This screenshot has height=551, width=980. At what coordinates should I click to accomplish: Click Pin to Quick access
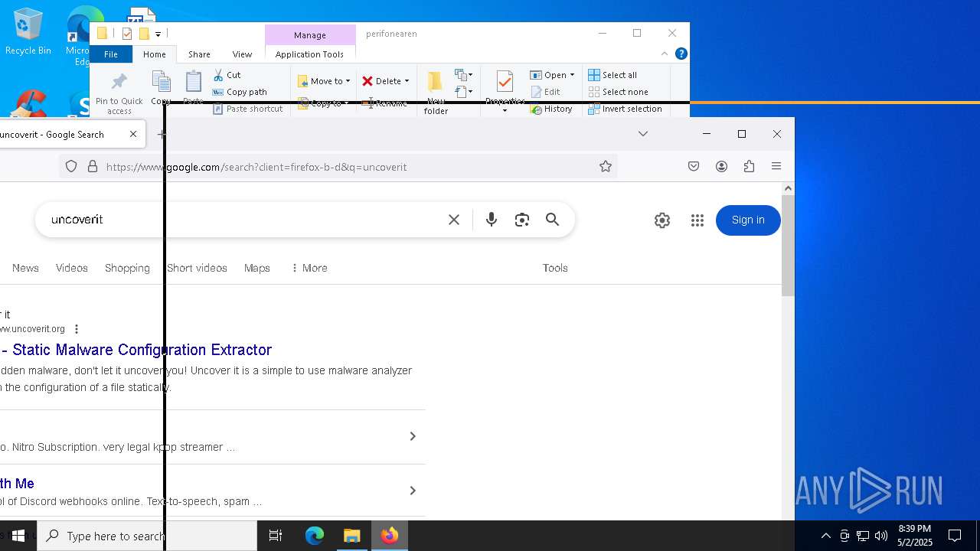(119, 94)
